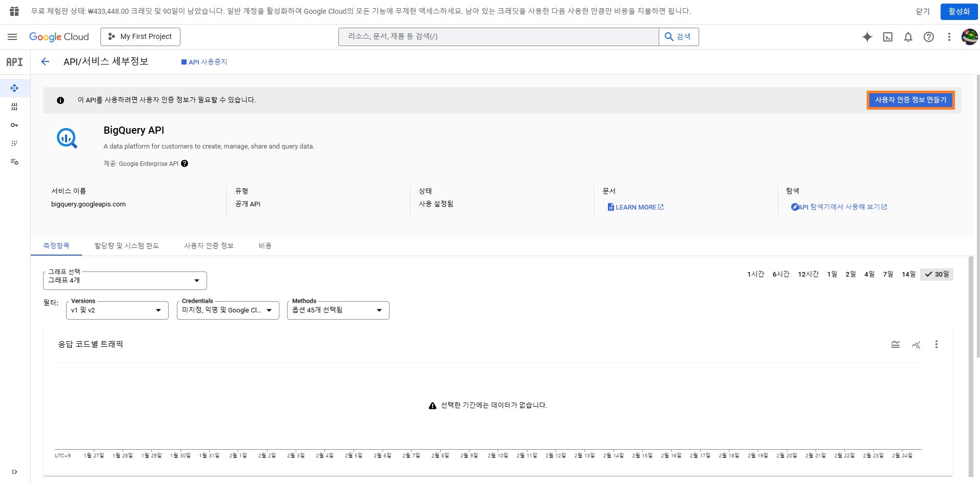Open credentials key icon in sidebar
The height and width of the screenshot is (483, 980).
(x=14, y=125)
